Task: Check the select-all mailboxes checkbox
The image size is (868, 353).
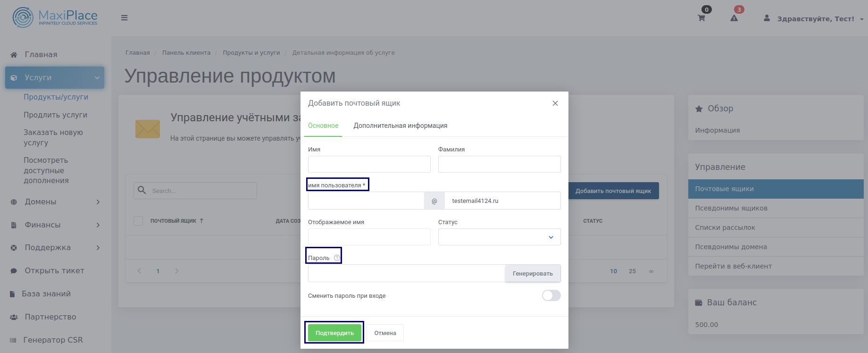Action: (x=138, y=221)
